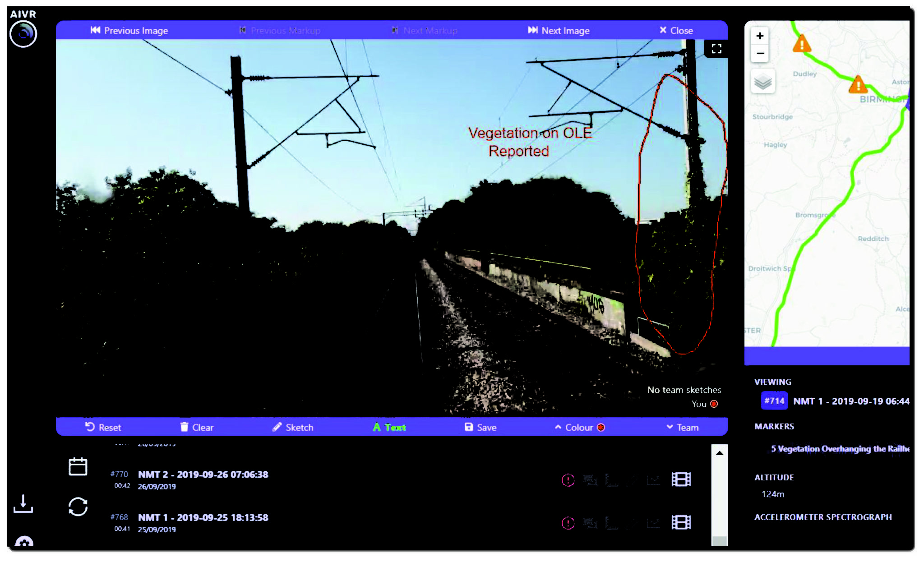The image size is (924, 562).
Task: Go to Next Image
Action: (559, 30)
